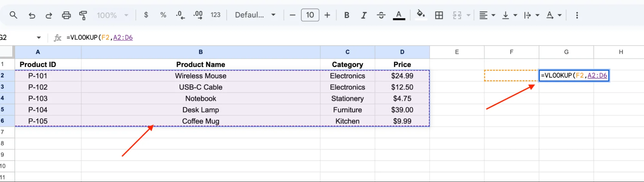Click the Undo arrow icon

[x=32, y=15]
